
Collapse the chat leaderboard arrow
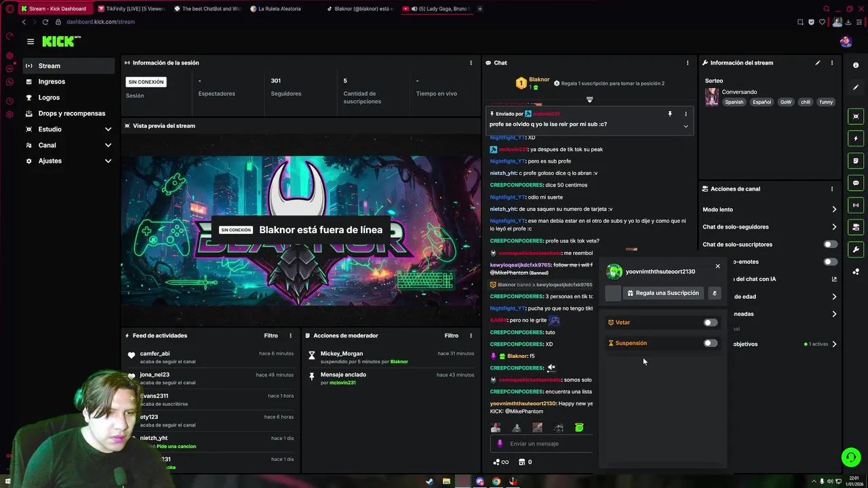point(589,100)
